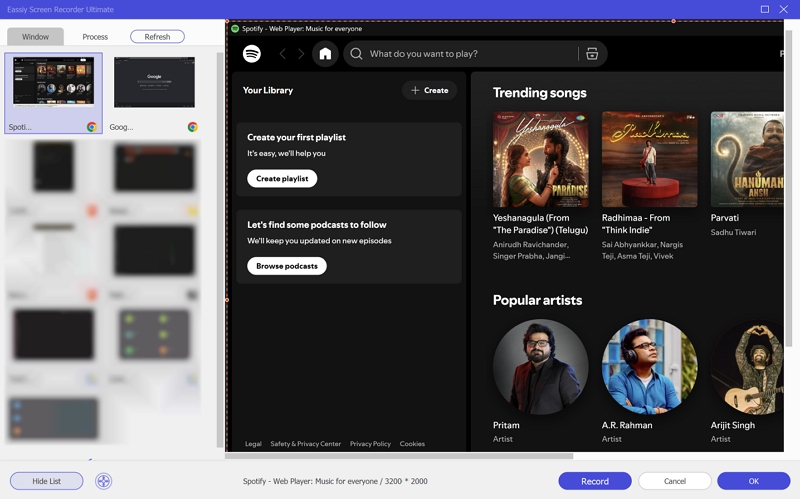Open the Privacy Policy link
The height and width of the screenshot is (499, 800).
[x=370, y=444]
